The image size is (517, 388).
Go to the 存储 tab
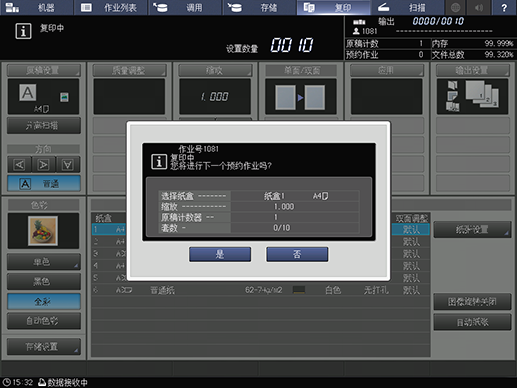259,7
